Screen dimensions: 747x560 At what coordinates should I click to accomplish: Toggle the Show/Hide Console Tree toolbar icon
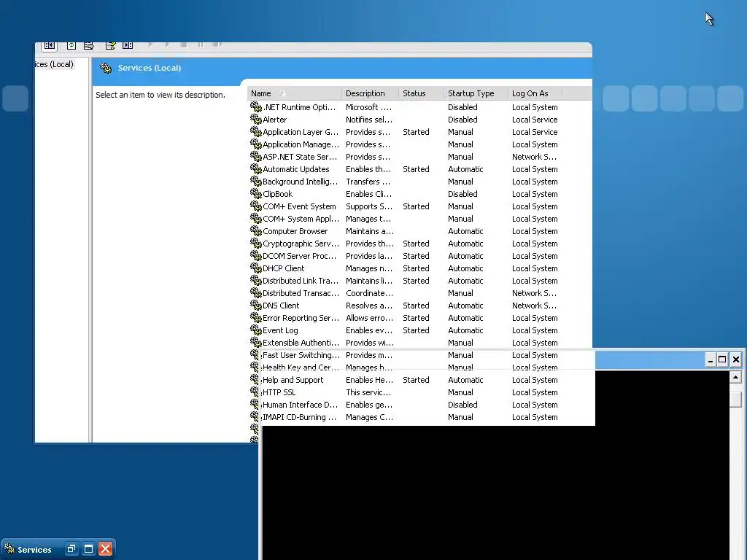tap(50, 45)
